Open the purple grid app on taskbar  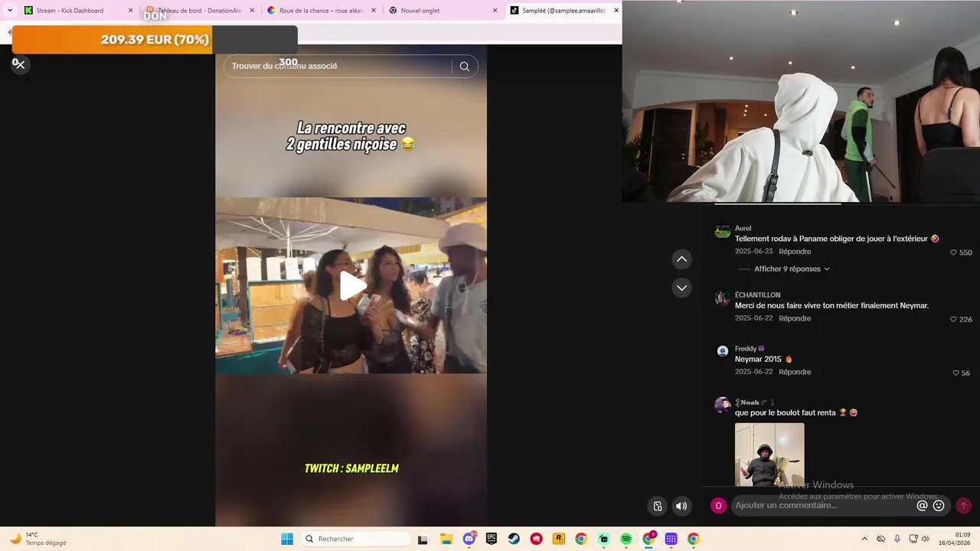pos(671,539)
